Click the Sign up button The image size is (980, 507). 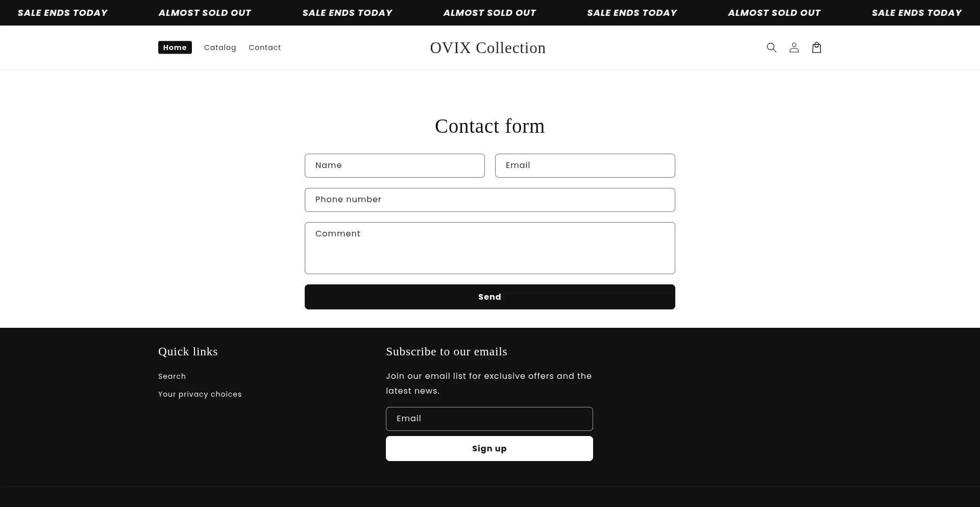[x=489, y=448]
